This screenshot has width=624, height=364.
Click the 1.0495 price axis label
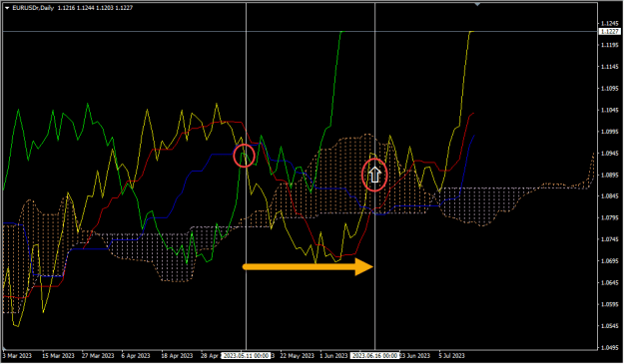(610, 348)
